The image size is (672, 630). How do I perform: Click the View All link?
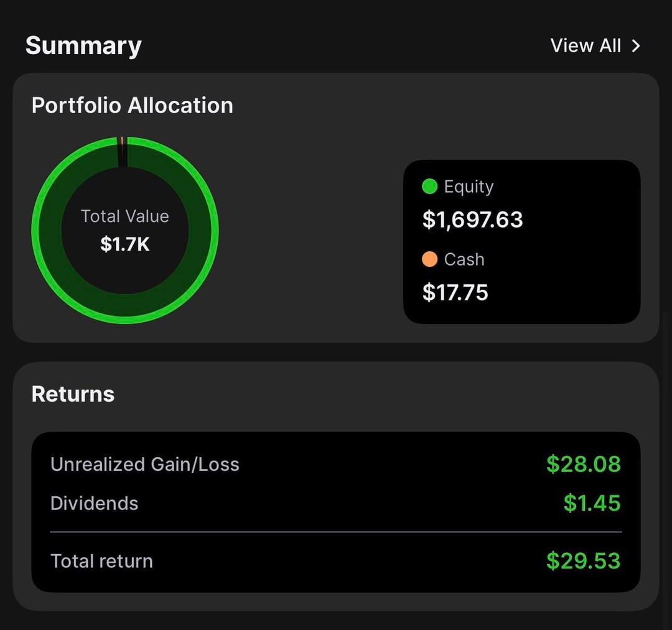coord(586,46)
